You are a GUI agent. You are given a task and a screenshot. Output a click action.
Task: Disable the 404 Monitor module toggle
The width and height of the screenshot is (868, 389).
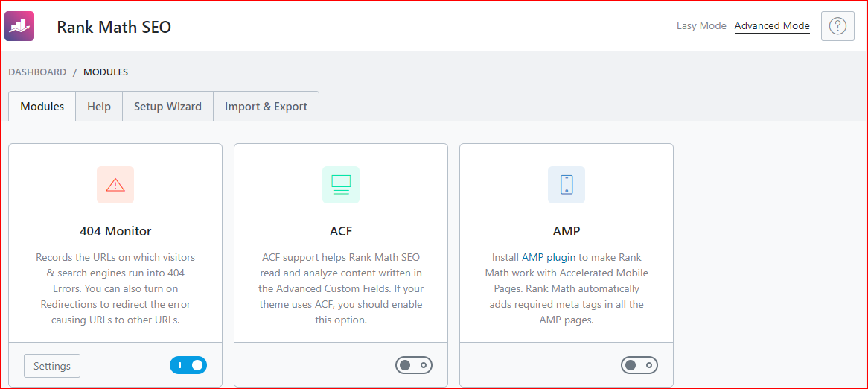tap(188, 366)
